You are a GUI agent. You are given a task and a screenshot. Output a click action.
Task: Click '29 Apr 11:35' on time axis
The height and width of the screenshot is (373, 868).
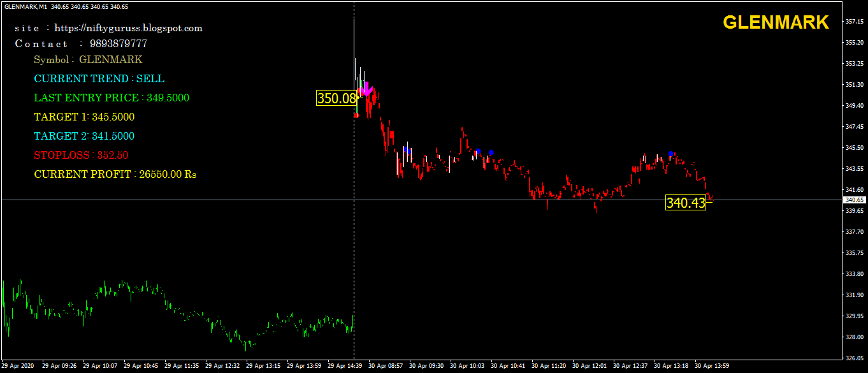pos(182,367)
